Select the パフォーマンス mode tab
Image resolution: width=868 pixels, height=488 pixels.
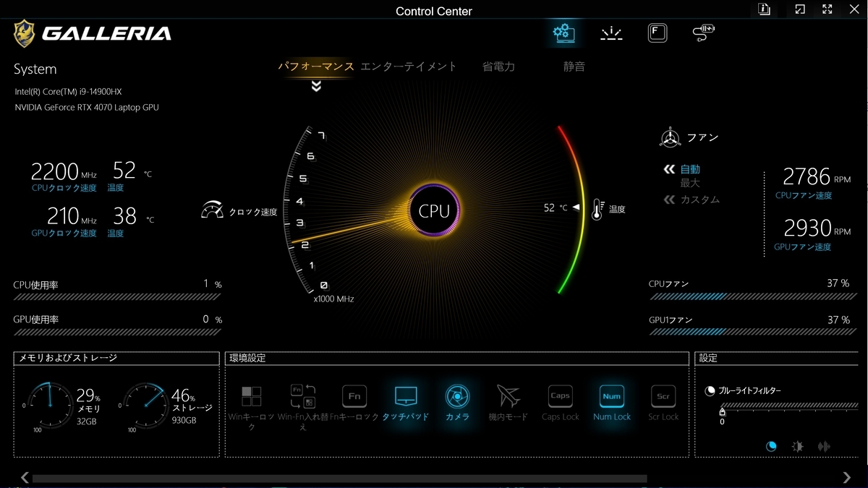tap(316, 67)
